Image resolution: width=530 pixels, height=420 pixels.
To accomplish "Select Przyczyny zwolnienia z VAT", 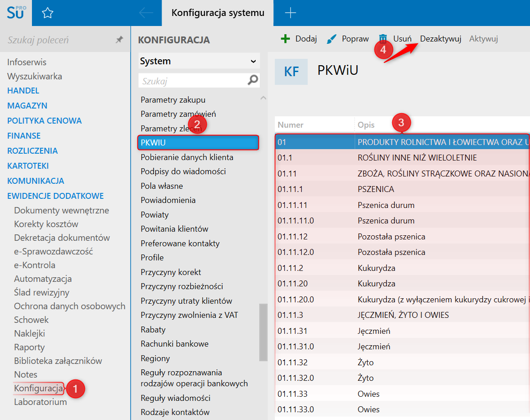I will pyautogui.click(x=189, y=315).
